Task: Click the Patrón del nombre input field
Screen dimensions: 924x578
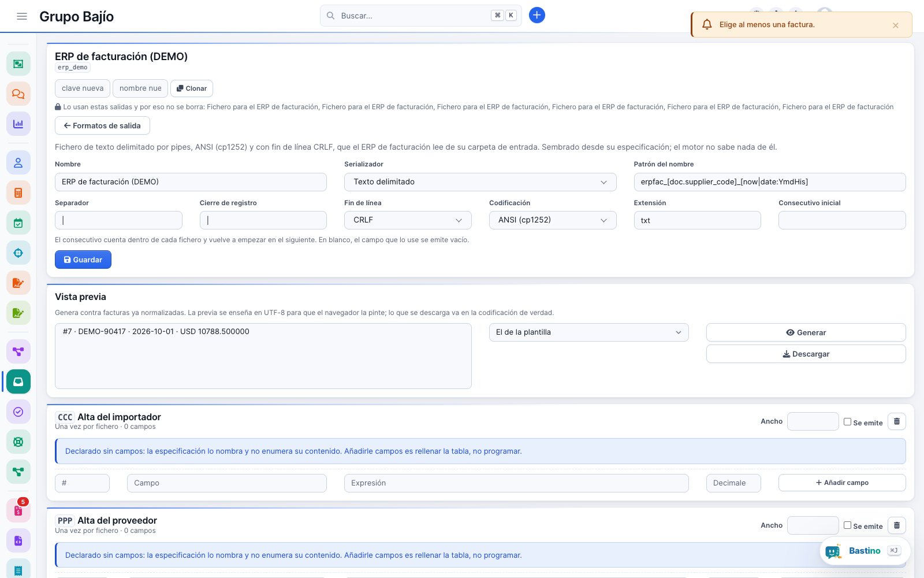Action: click(x=770, y=182)
